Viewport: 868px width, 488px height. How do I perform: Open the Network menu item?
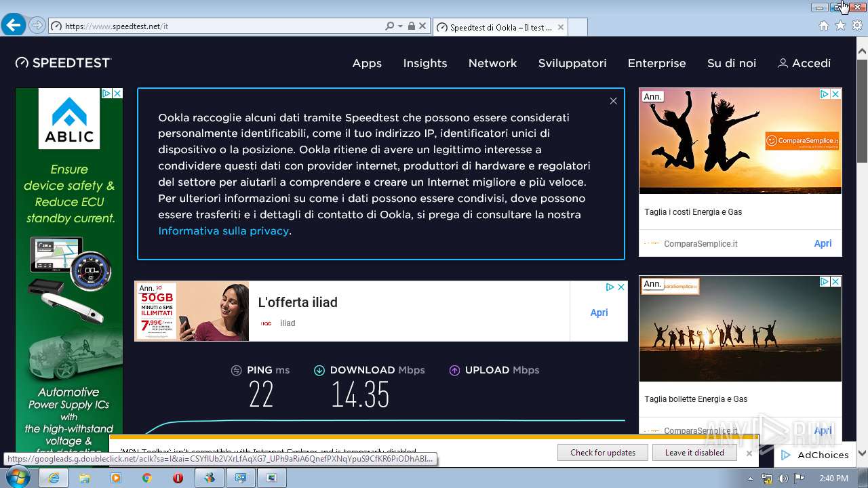click(492, 64)
